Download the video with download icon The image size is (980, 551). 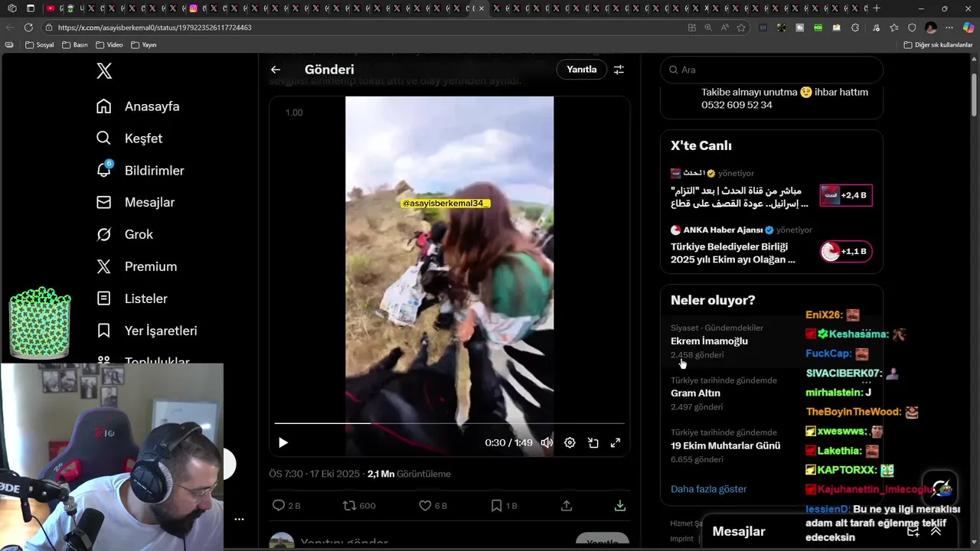[x=620, y=506]
